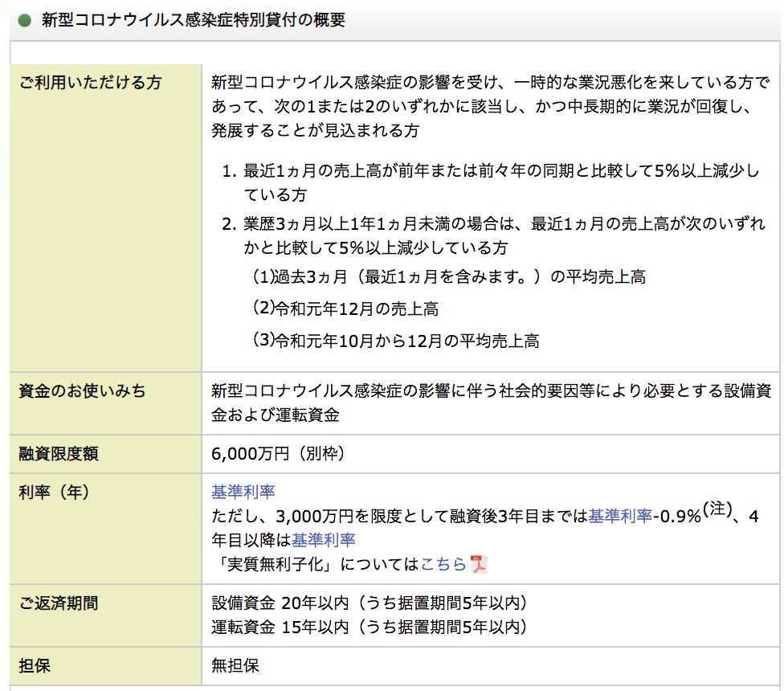
Task: Click the intro paragraph starting 新型コロナウイルス感染症の影響を受け
Action: [x=491, y=106]
